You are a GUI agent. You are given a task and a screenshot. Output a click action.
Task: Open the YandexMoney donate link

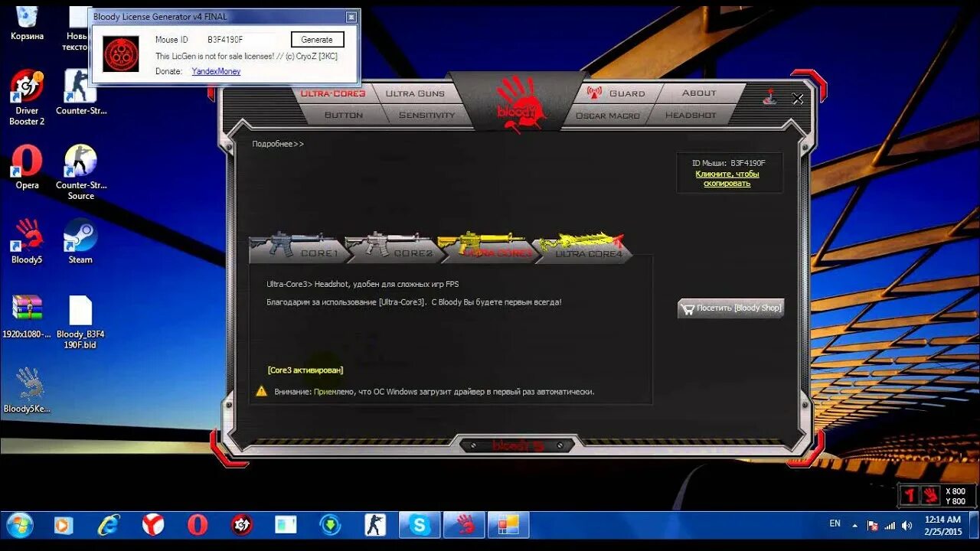[x=215, y=70]
